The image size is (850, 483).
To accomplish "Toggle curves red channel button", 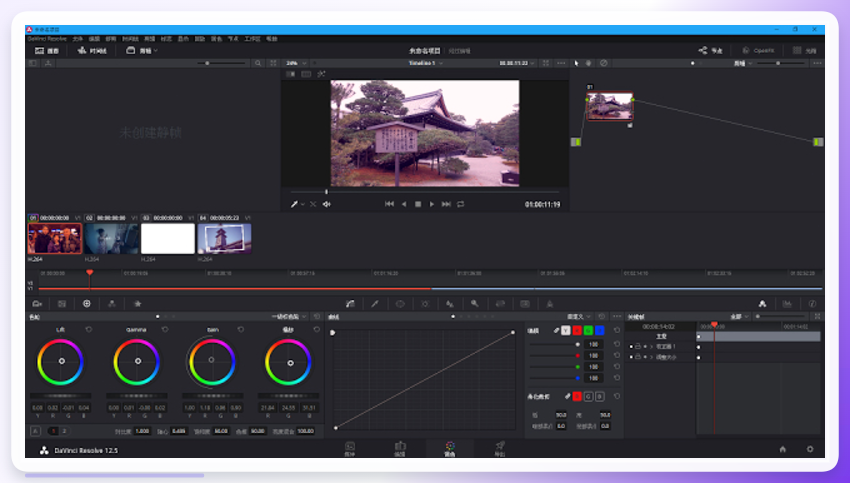I will point(577,330).
